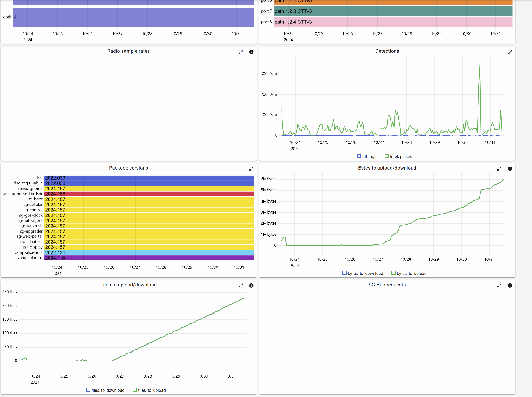Click the sensorgnome-librtlsdr 2024.156 red bar
This screenshot has width=532, height=397.
pyautogui.click(x=149, y=194)
